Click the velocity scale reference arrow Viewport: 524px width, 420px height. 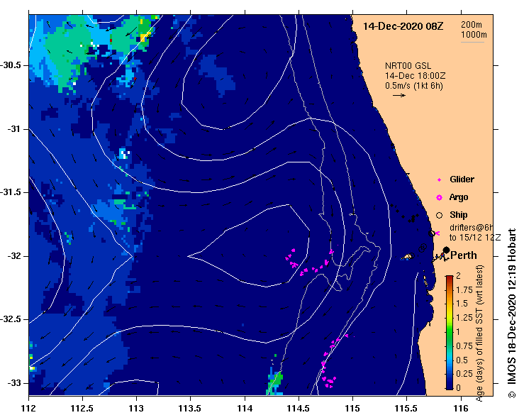pos(399,95)
